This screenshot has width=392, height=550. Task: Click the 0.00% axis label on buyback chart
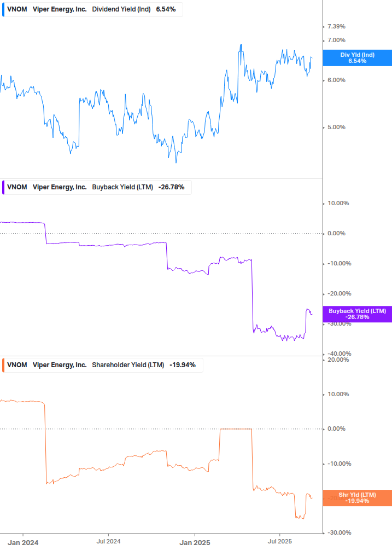click(336, 234)
